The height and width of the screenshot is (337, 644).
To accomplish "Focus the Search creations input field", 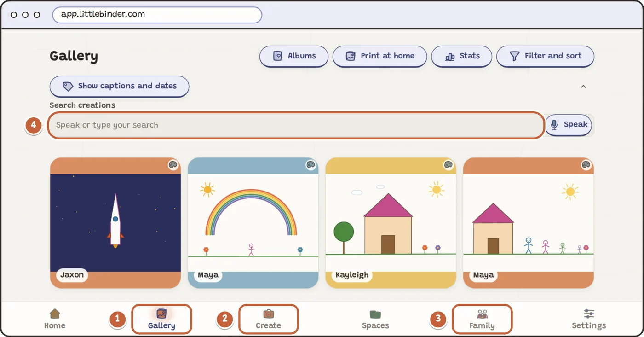I will tap(296, 125).
